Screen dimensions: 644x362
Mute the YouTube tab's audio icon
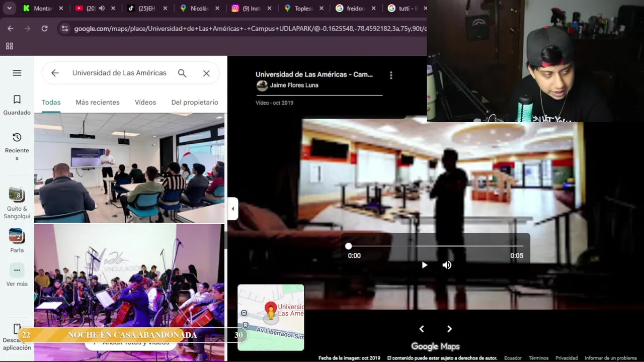(102, 9)
